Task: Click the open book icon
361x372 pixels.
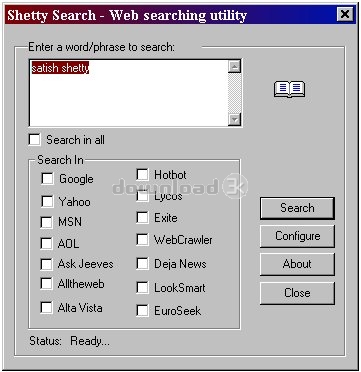Action: click(x=289, y=89)
